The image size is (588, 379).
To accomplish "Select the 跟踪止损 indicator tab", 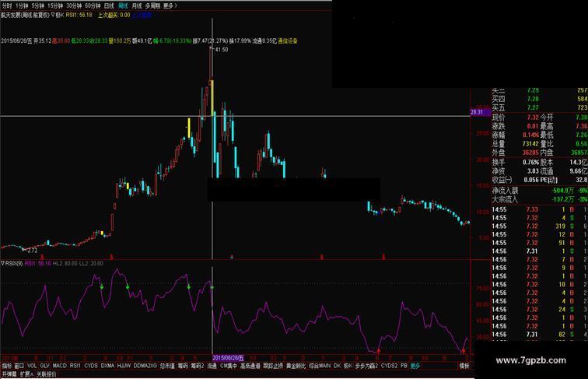I will pyautogui.click(x=273, y=366).
